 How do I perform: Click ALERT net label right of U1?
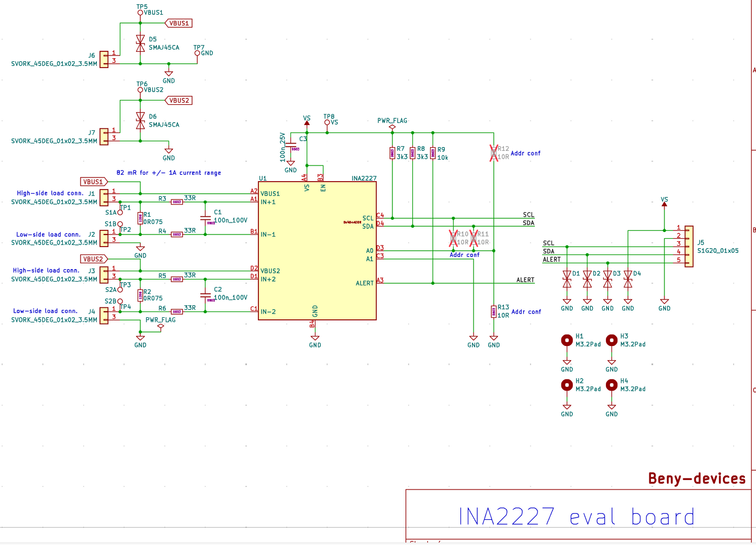coord(525,280)
